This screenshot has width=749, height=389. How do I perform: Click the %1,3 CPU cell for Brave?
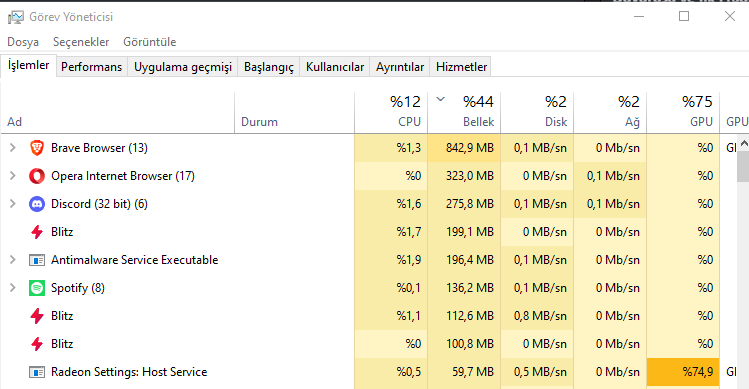(391, 148)
